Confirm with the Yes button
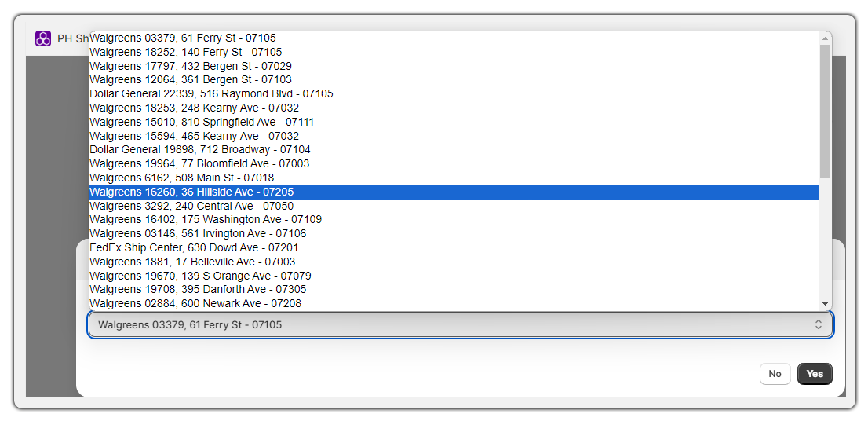This screenshot has width=868, height=421. pyautogui.click(x=815, y=374)
